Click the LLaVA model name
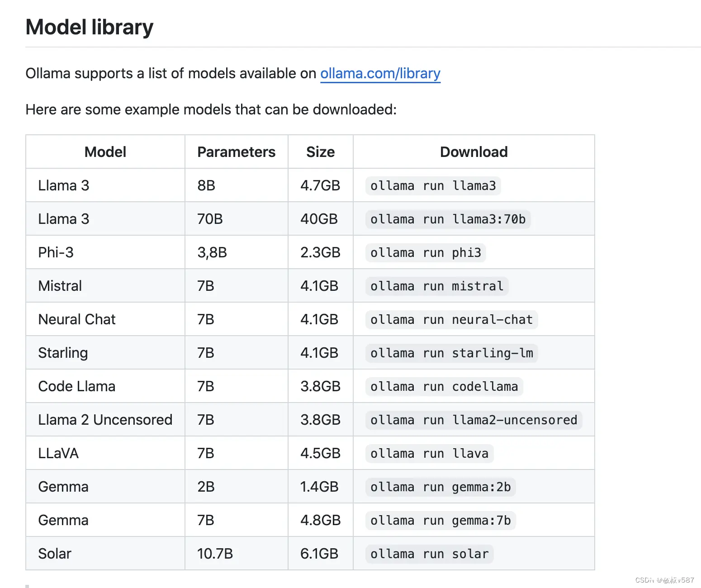The image size is (701, 588). (x=58, y=453)
